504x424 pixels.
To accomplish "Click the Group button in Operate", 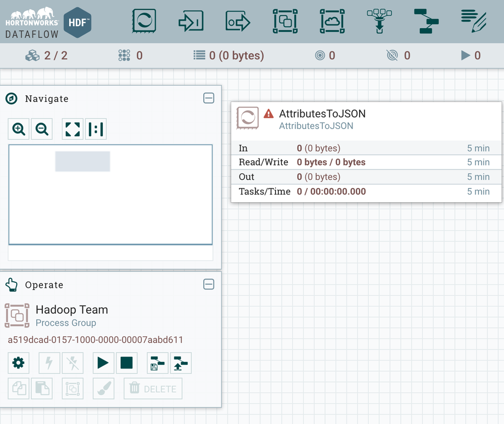I will click(x=73, y=388).
